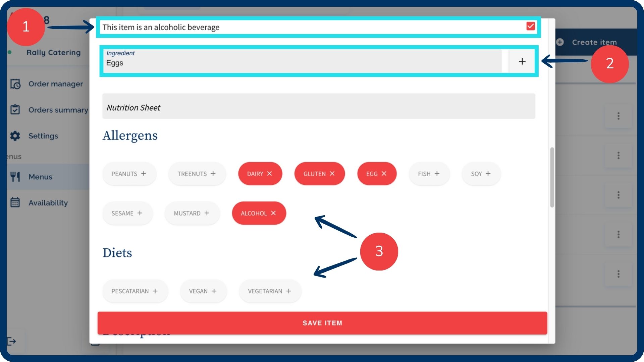Click the plus button to add ingredient
This screenshot has width=644, height=362.
coord(522,61)
